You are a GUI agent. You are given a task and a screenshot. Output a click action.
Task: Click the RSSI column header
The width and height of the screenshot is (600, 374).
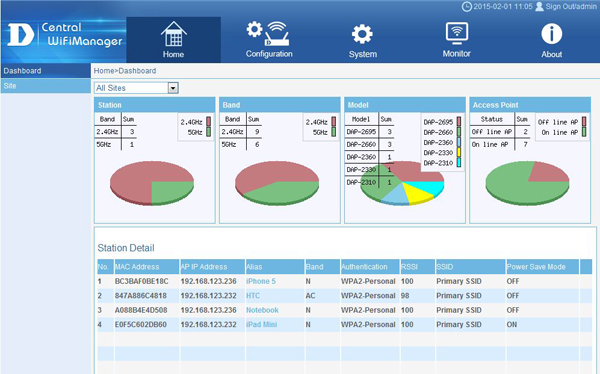click(x=417, y=267)
